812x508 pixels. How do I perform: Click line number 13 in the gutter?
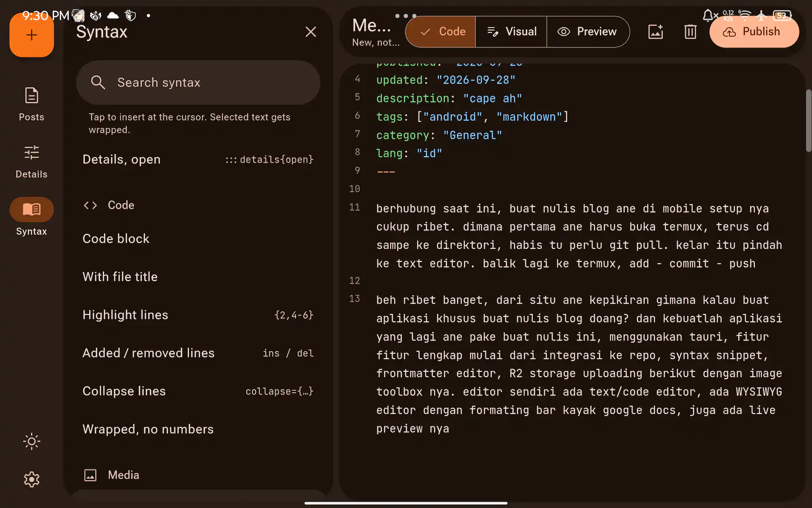point(354,299)
